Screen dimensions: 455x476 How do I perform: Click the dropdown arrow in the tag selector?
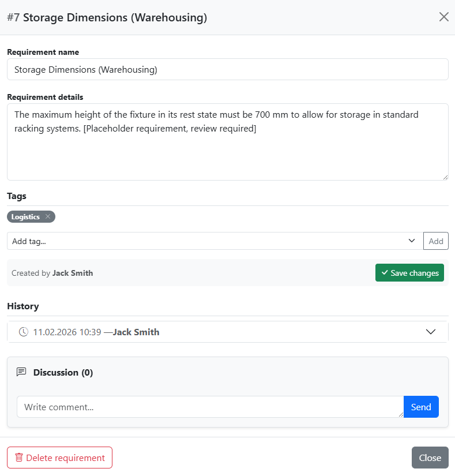(x=411, y=241)
